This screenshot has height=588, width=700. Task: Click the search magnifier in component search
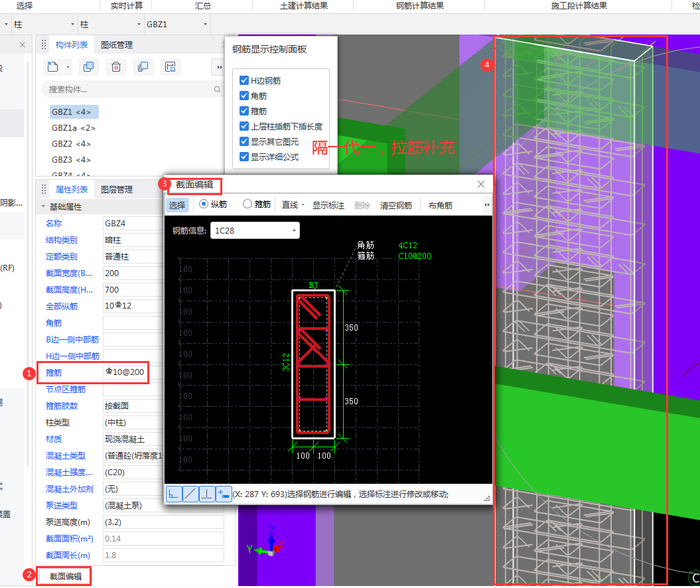[217, 90]
